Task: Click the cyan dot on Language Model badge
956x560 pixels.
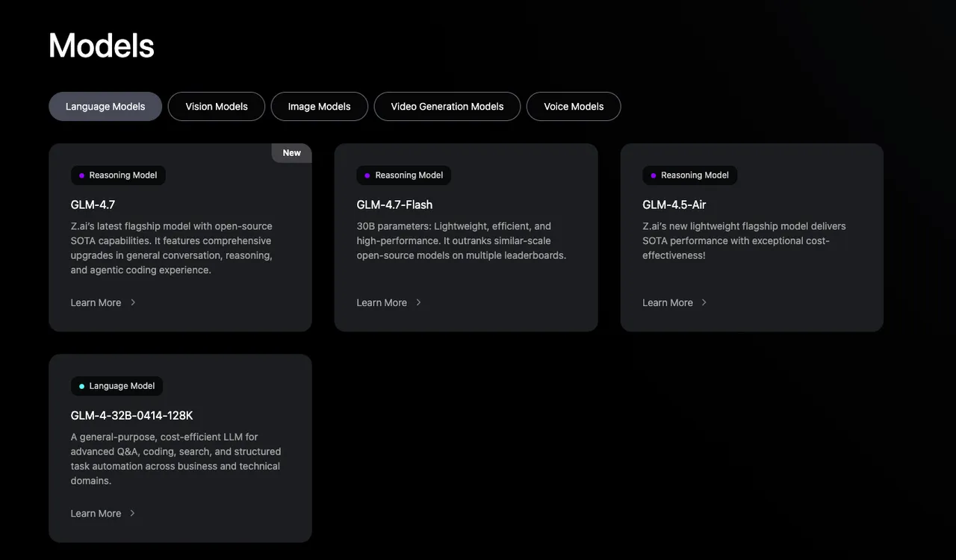Action: point(81,386)
